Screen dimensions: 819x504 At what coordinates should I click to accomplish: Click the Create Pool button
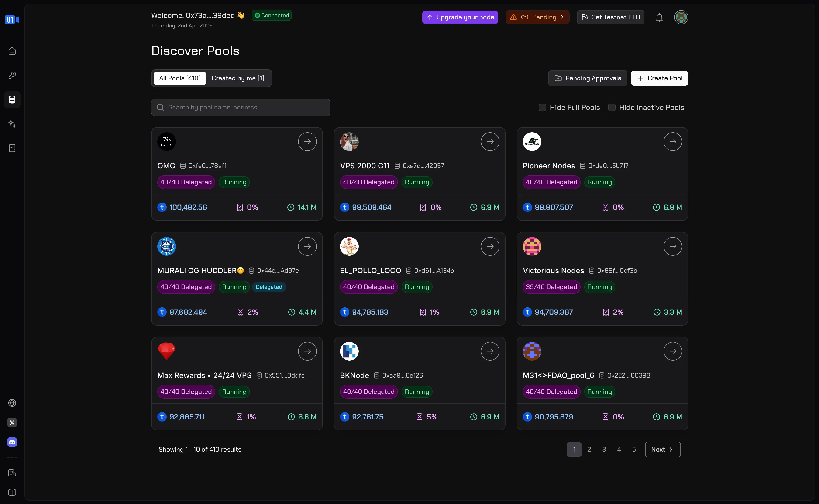[x=659, y=78]
